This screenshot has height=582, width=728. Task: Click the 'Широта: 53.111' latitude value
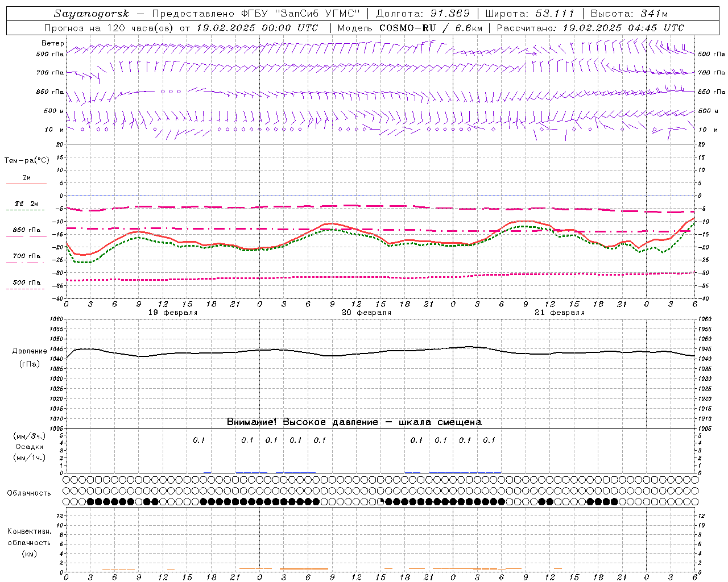click(530, 14)
